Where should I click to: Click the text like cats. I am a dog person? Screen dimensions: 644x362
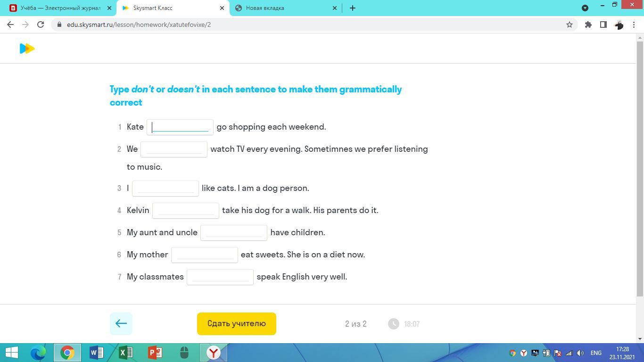[x=256, y=188]
